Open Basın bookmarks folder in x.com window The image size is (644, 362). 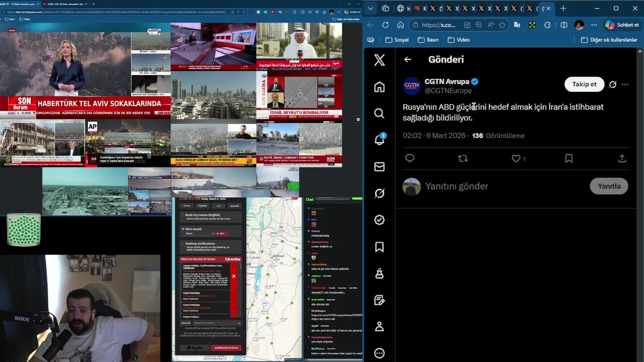coord(428,40)
